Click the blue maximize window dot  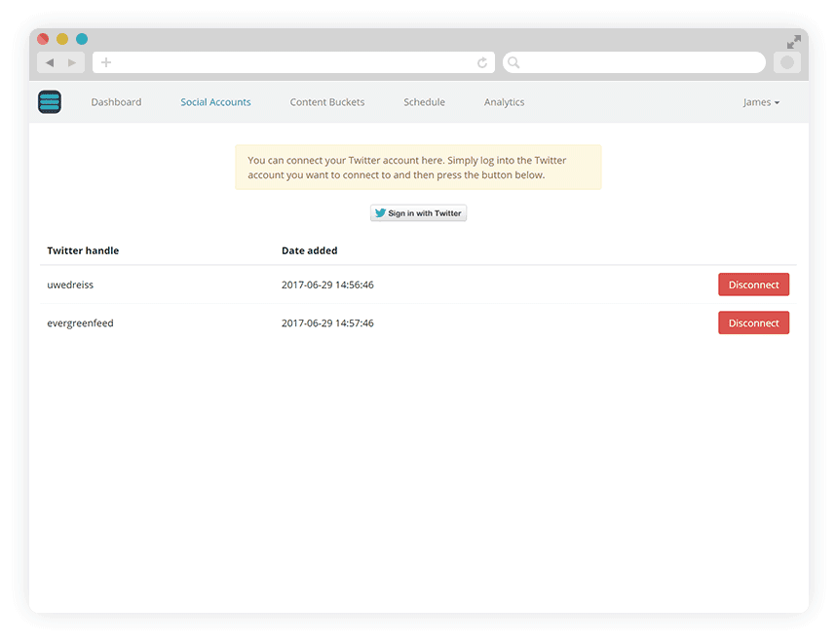82,39
